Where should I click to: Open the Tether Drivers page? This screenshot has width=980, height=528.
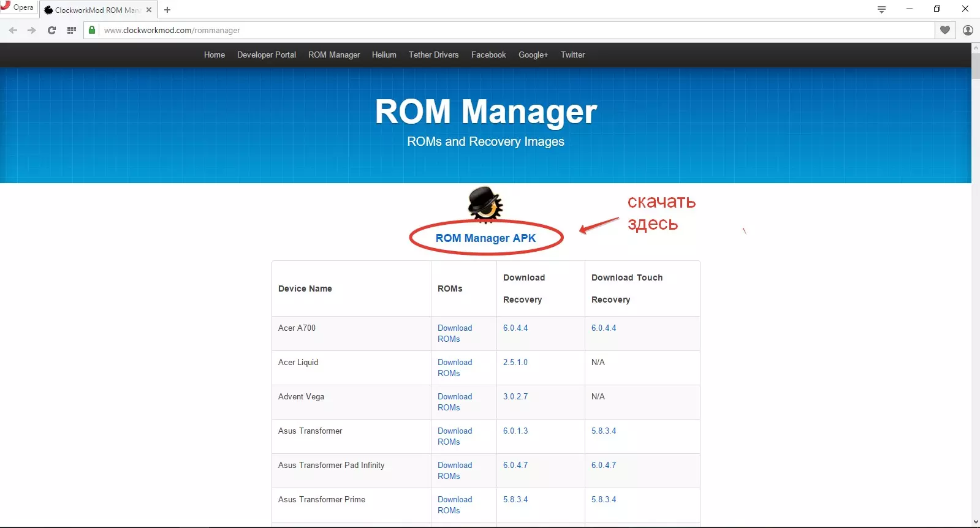(433, 55)
